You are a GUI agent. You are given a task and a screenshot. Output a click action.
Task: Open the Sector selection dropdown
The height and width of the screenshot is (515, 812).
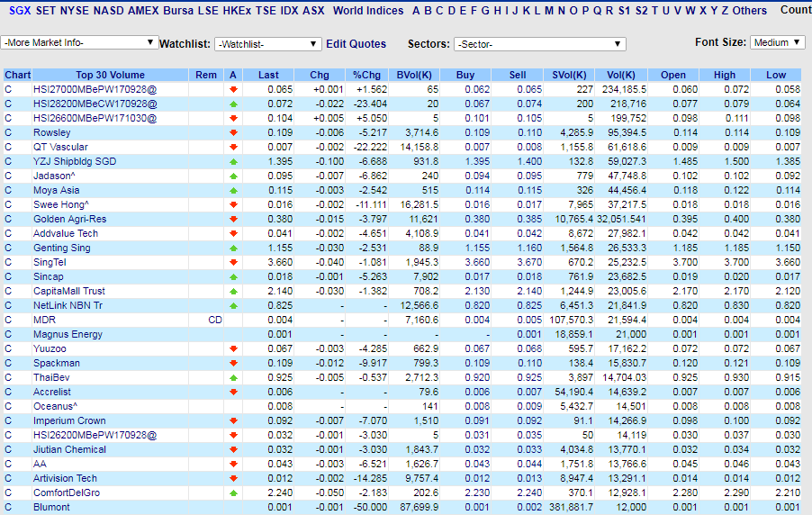(539, 44)
